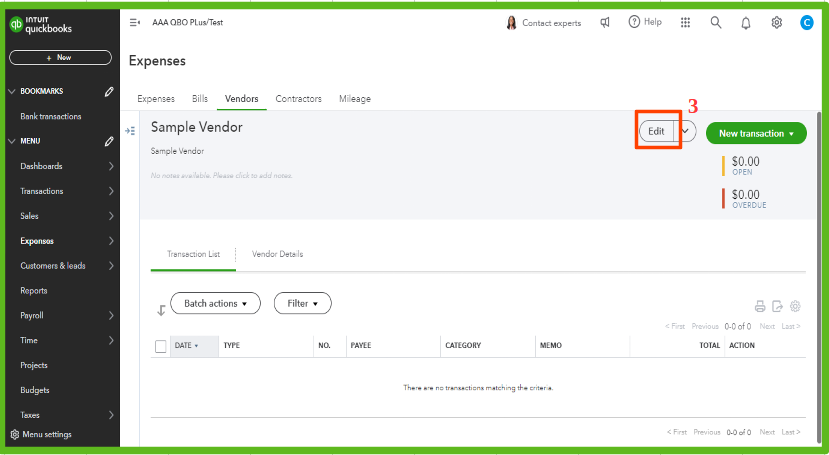
Task: Collapse the left navigation menu icon
Action: (135, 23)
